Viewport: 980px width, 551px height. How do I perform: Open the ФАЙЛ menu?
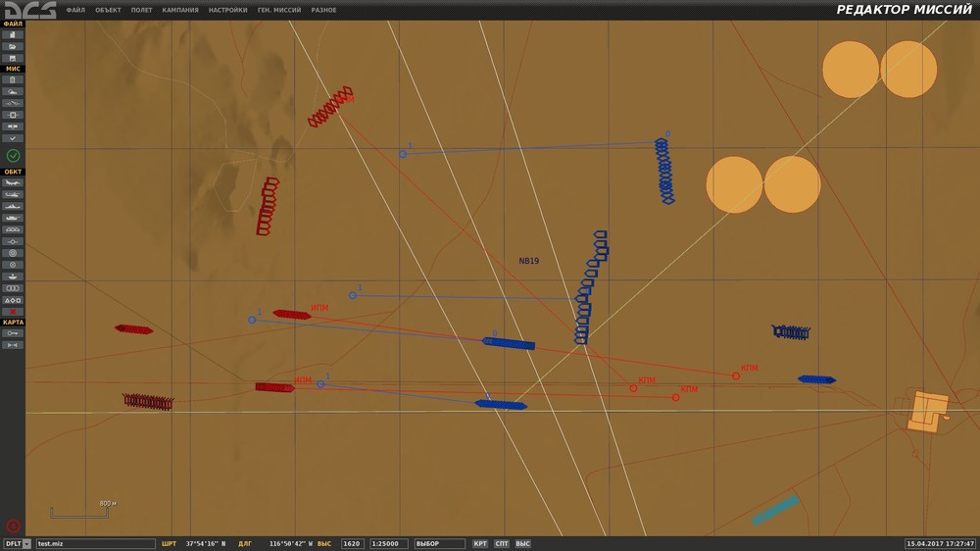75,10
